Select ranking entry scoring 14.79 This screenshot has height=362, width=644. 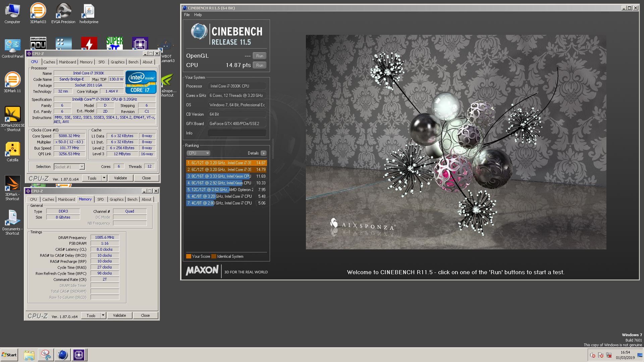pos(226,170)
